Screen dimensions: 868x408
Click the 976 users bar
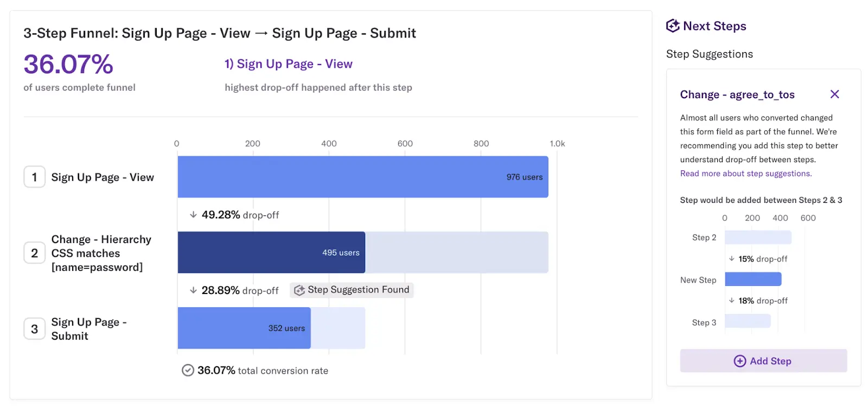(363, 177)
